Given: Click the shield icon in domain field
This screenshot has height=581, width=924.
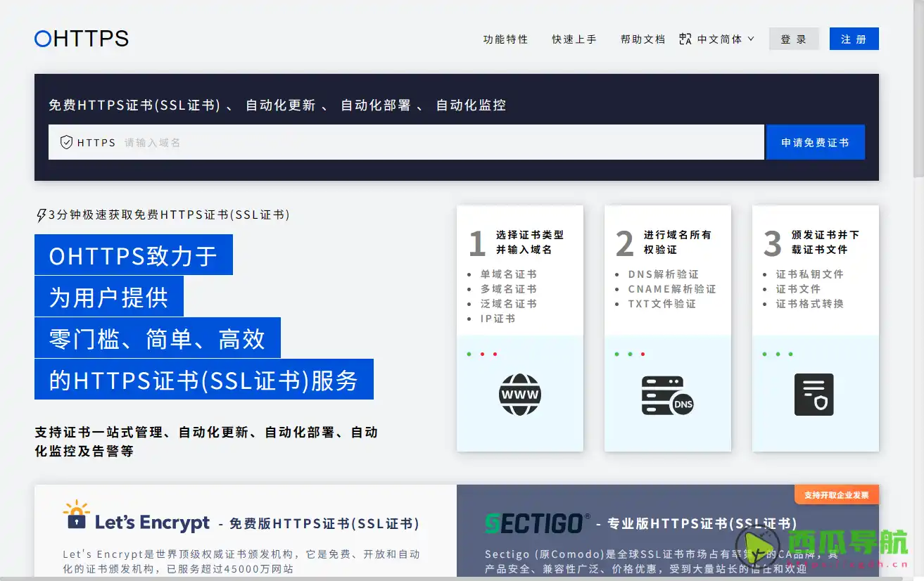Looking at the screenshot, I should coord(66,143).
